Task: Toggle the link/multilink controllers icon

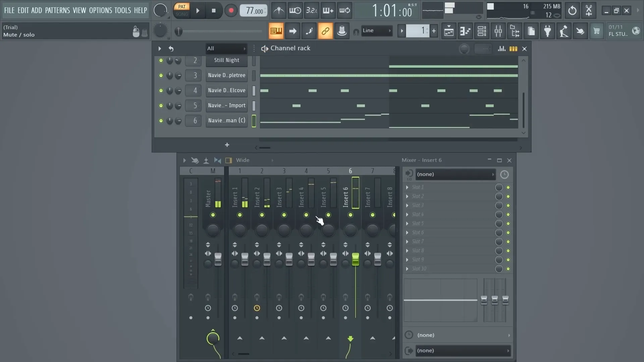Action: pos(325,31)
